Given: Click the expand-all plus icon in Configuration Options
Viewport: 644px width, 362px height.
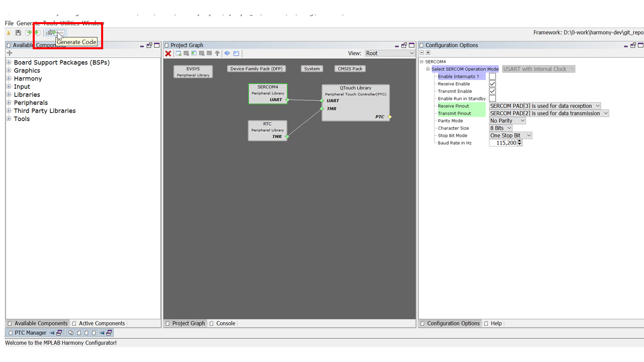Looking at the screenshot, I should 428,53.
